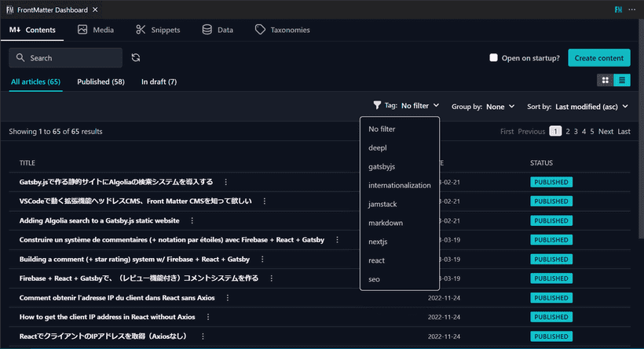Enable the Open on startup checkbox
Screen dimensions: 644x349
[x=493, y=57]
